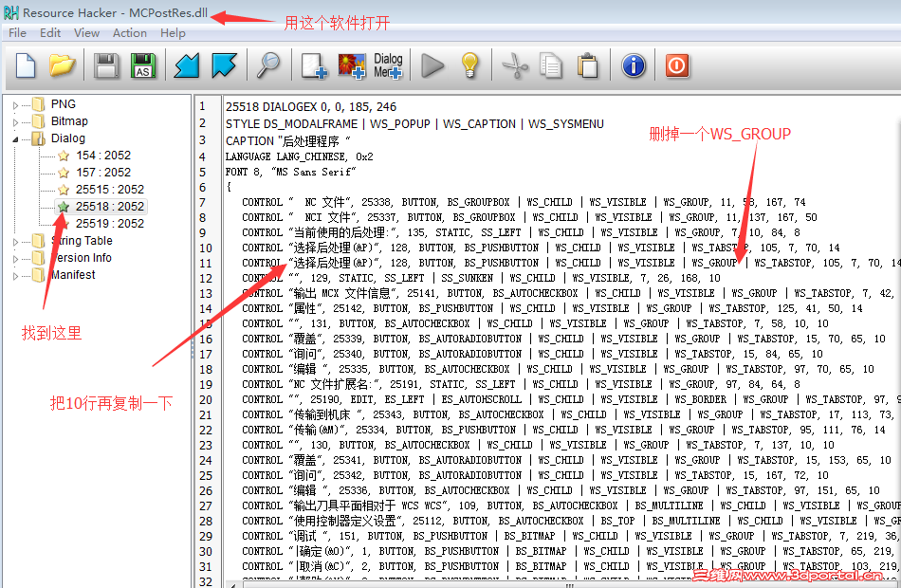Screen dimensions: 901x588
Task: Click the Add image resource flower icon
Action: (x=352, y=65)
